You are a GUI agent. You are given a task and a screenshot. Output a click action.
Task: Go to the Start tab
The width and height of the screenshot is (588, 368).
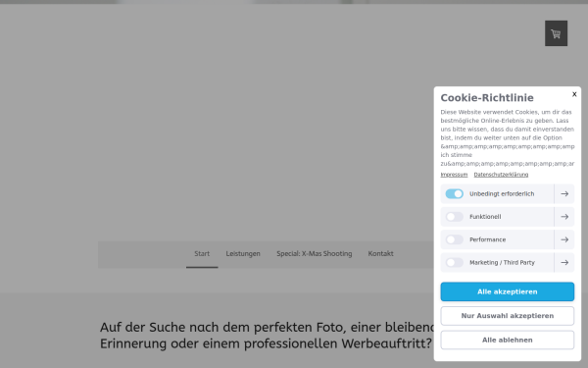pyautogui.click(x=202, y=254)
